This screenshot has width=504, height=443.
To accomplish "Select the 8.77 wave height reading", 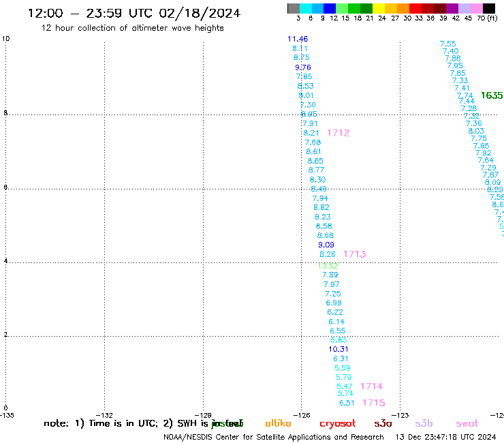I will click(316, 170).
